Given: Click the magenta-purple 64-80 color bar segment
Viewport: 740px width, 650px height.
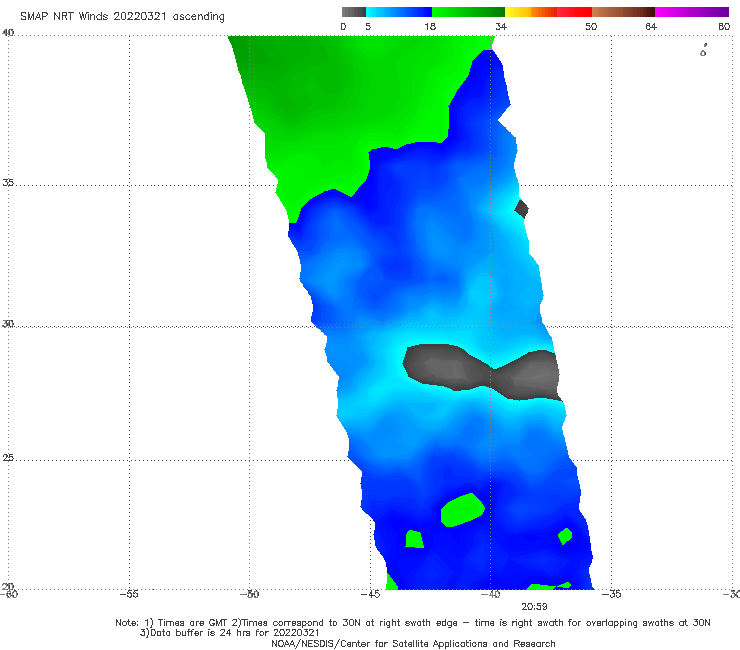Looking at the screenshot, I should click(692, 12).
